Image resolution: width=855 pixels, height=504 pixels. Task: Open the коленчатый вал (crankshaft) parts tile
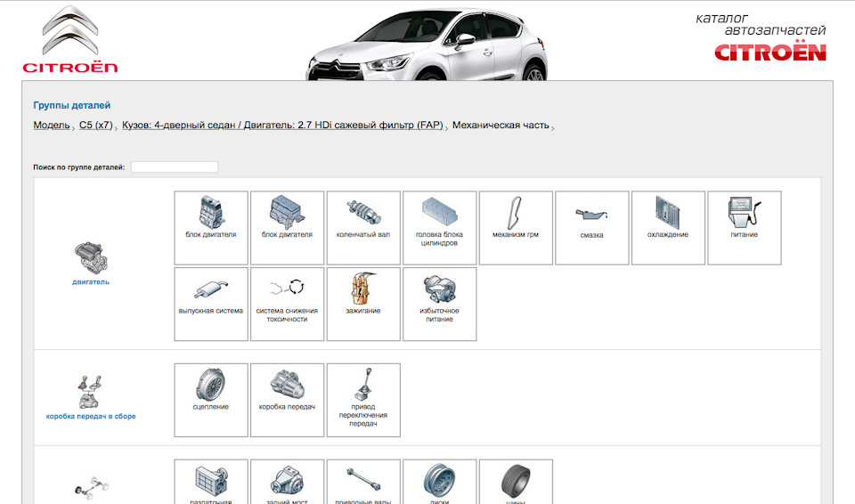tap(363, 228)
